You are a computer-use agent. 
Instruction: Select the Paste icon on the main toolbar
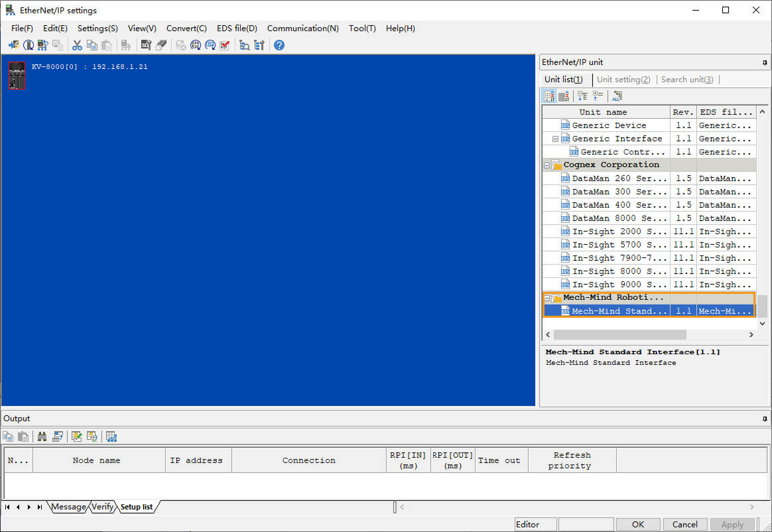point(107,44)
